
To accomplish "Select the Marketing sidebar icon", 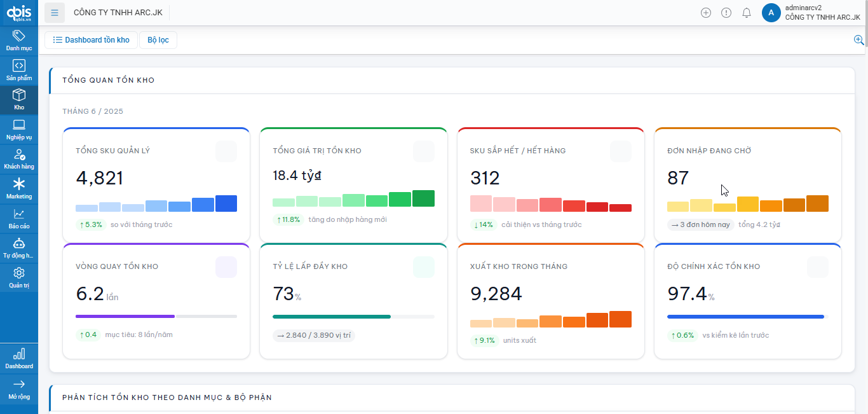I will pyautogui.click(x=19, y=188).
